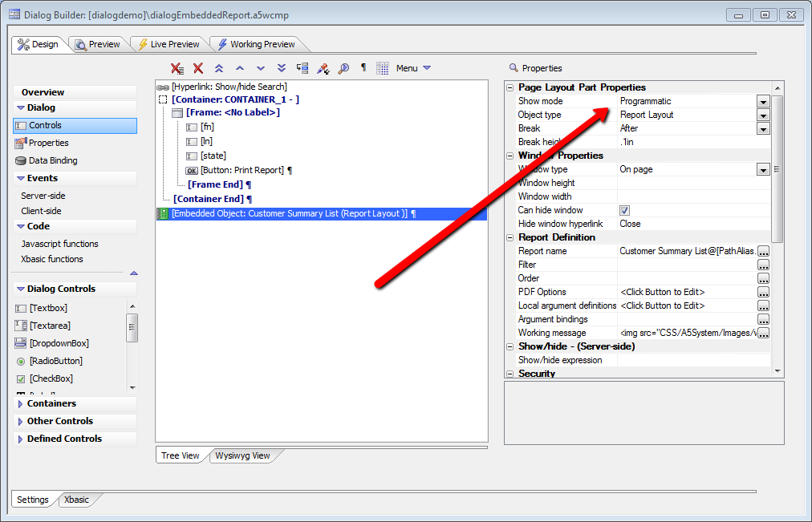Open Client-side events
Image resolution: width=812 pixels, height=522 pixels.
coord(41,211)
